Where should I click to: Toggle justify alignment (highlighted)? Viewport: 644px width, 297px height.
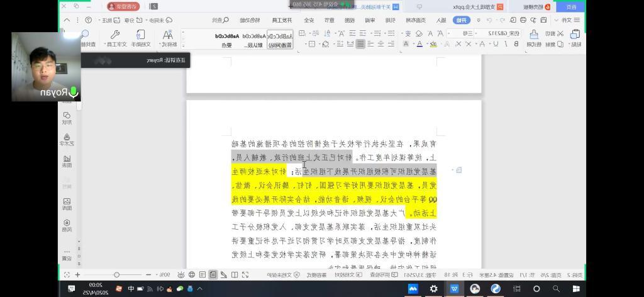(360, 44)
